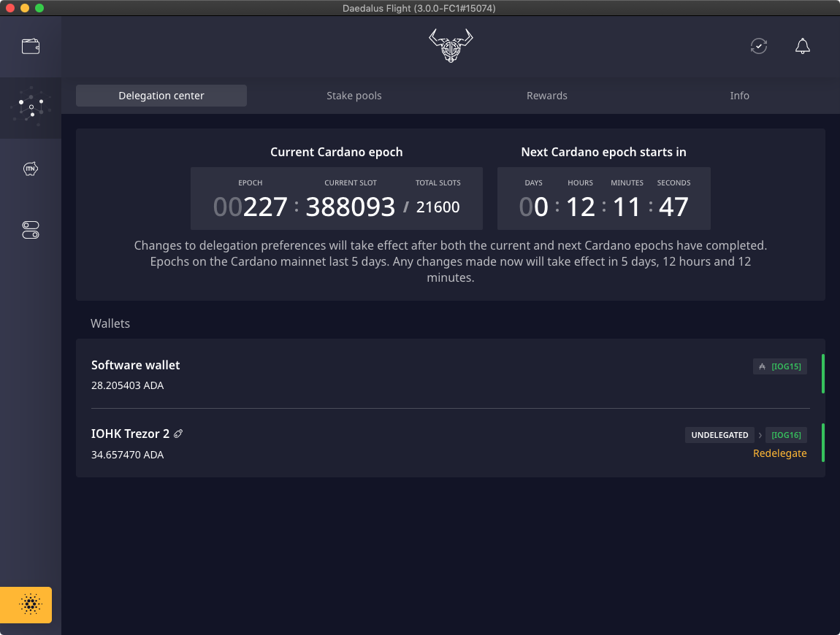
Task: Open the Wallets section in sidebar
Action: tap(31, 47)
